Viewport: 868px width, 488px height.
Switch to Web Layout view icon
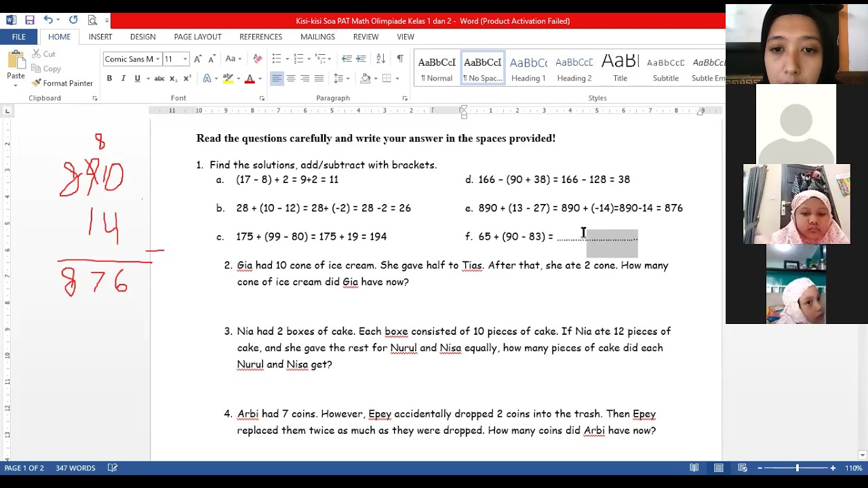(x=743, y=468)
